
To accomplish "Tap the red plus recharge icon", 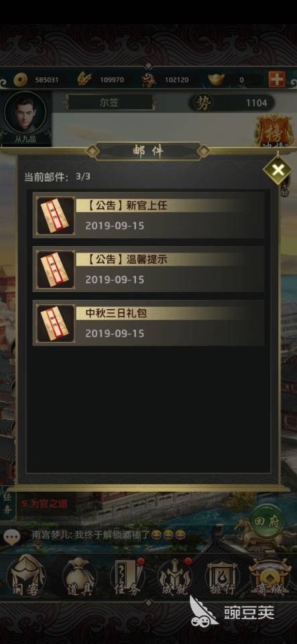I will click(277, 79).
